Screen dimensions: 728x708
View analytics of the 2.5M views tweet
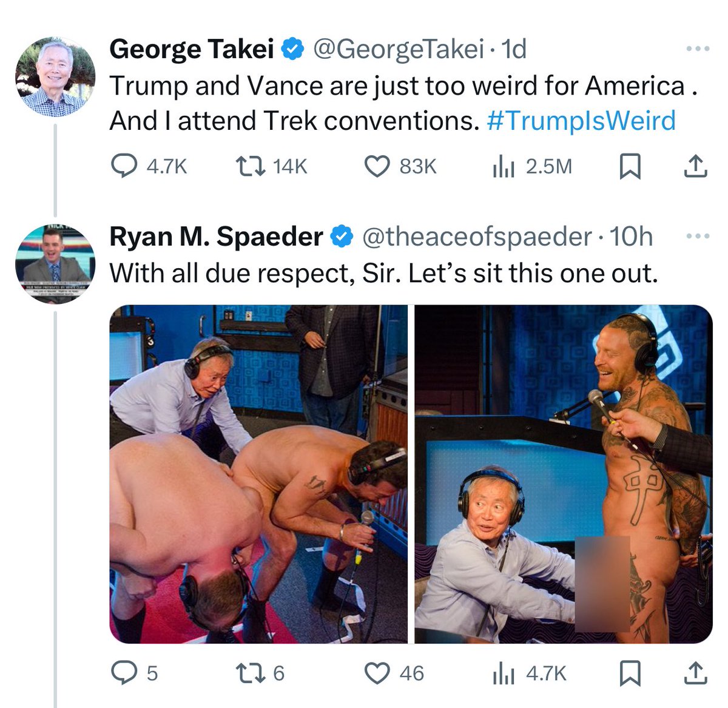coord(504,166)
